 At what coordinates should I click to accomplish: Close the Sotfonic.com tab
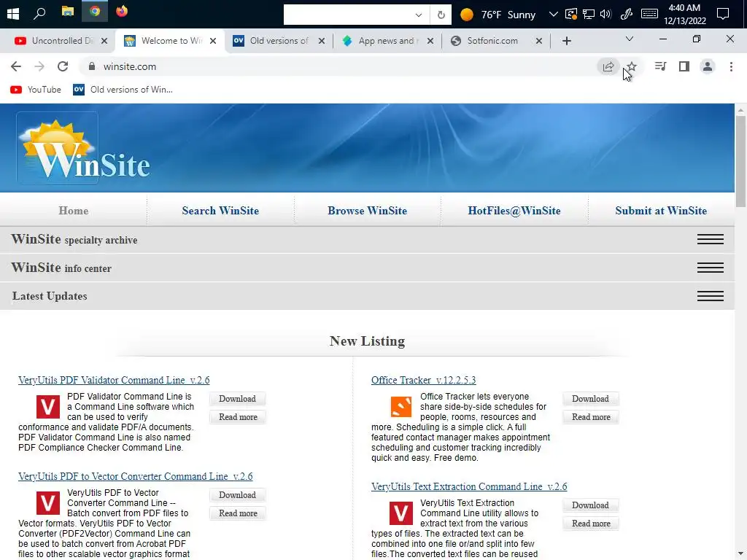pos(539,41)
